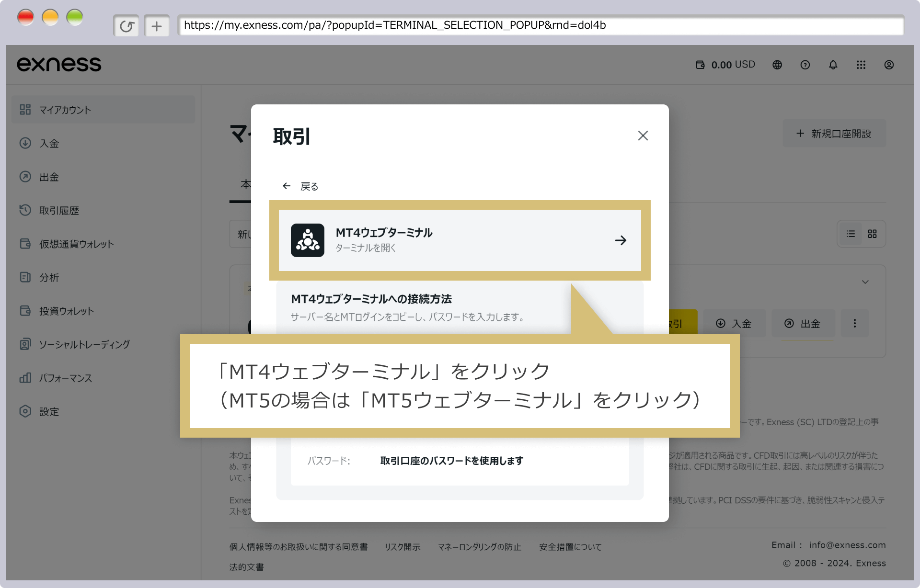Click the マイアカウント dashboard icon
The image size is (920, 588).
25,110
